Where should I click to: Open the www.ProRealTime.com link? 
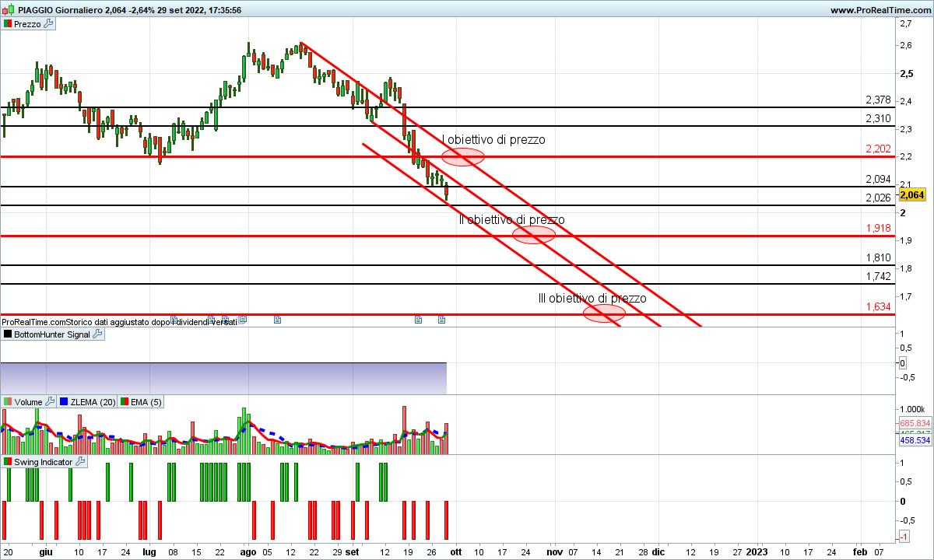(880, 10)
